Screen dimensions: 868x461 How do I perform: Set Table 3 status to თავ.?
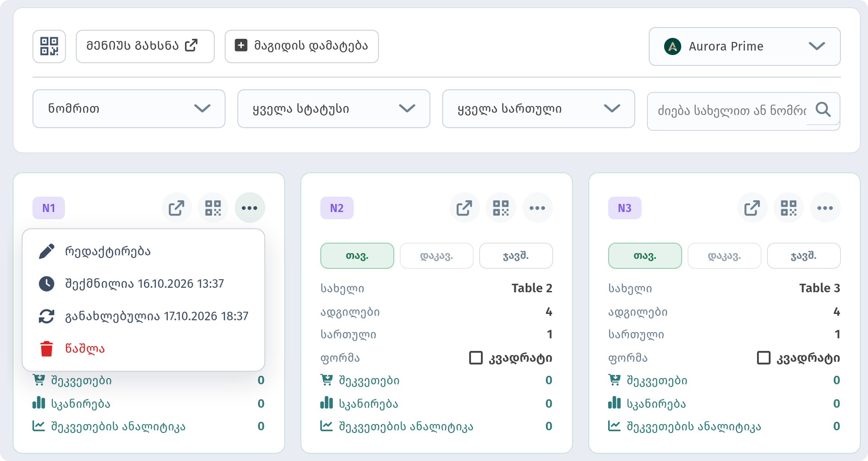645,256
